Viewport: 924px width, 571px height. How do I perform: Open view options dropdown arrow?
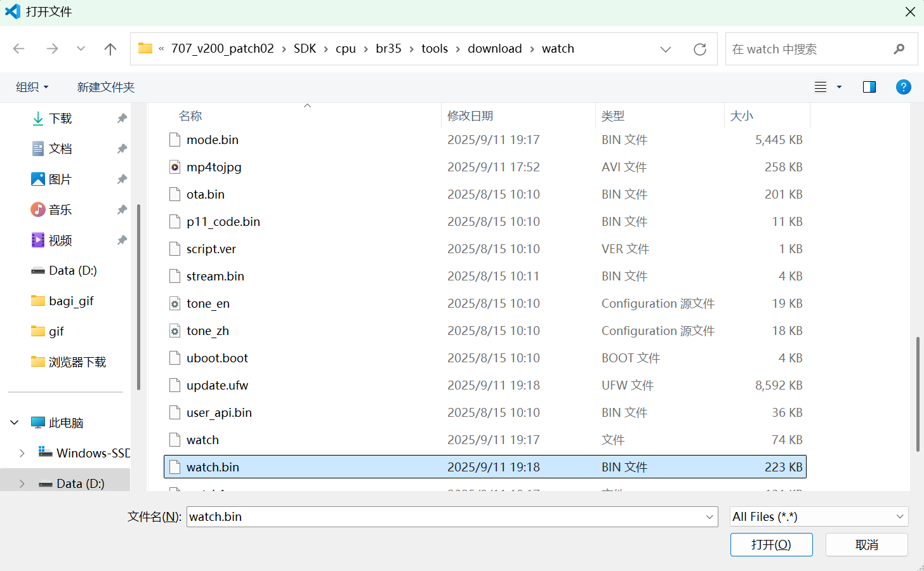coord(839,87)
